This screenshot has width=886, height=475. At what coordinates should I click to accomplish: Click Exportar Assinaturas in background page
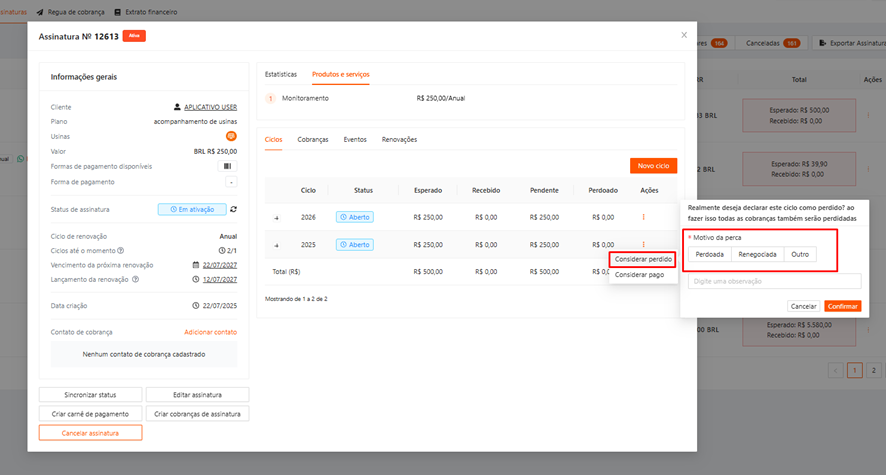(x=852, y=43)
